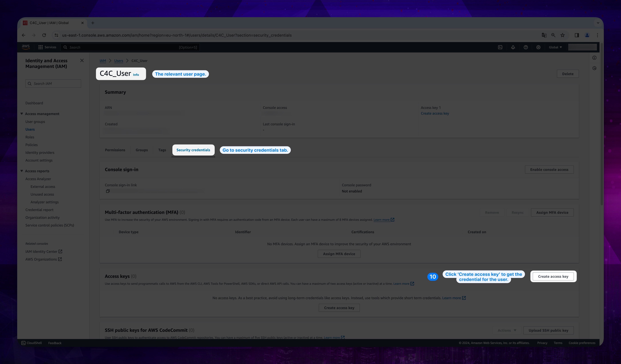Click the page vertical scrollbar

[602, 124]
